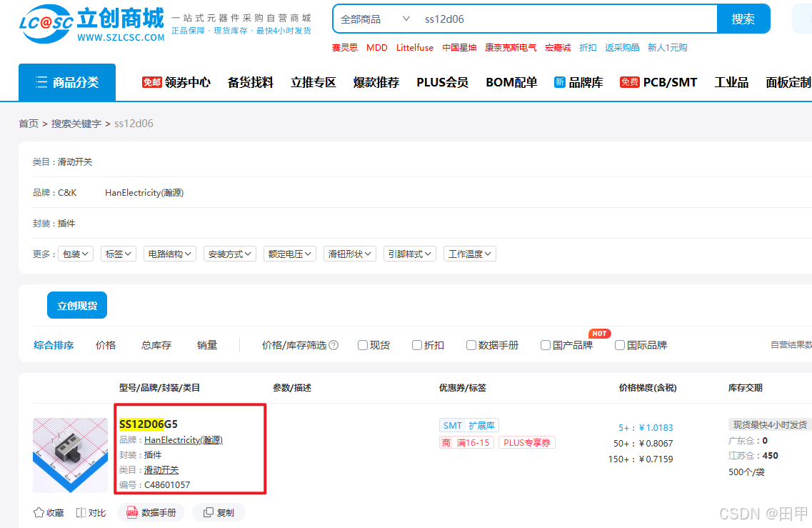Click 搜索关键字 in the breadcrumb
Screen dimensions: 812x528
(76, 124)
